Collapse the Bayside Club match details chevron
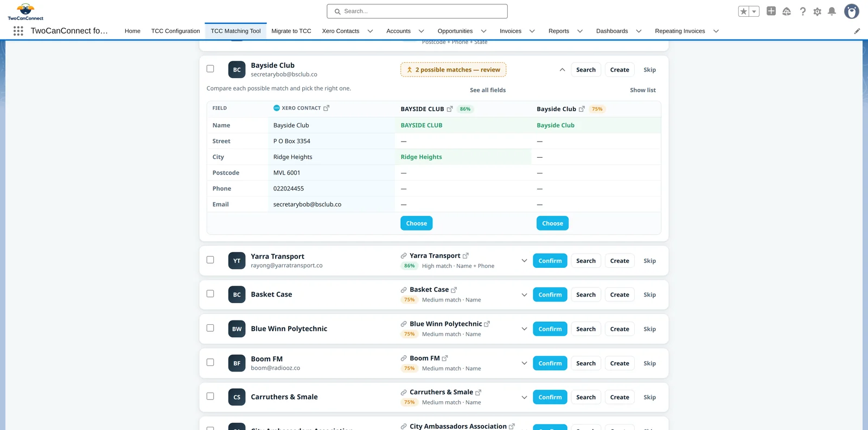This screenshot has height=430, width=868. pyautogui.click(x=563, y=69)
